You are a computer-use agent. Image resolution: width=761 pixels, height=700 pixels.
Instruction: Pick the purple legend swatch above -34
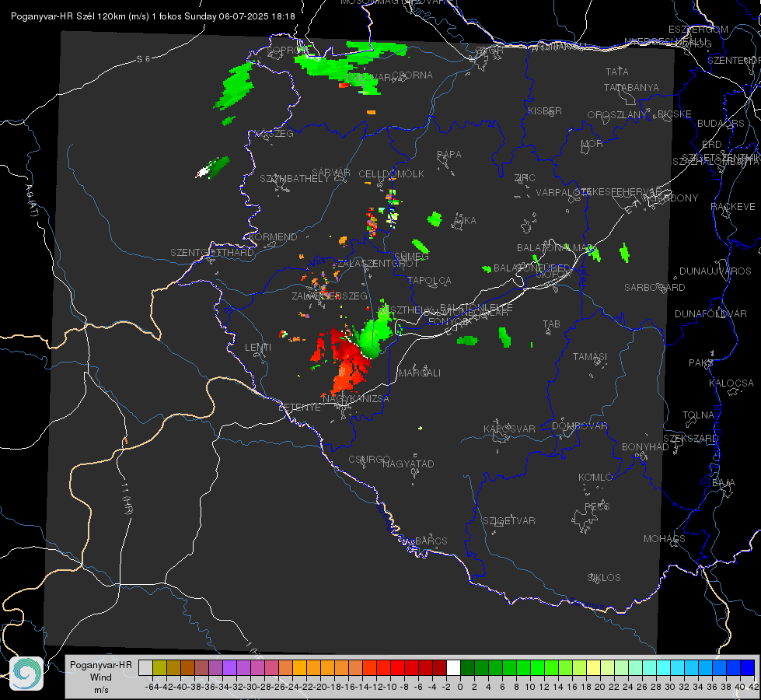point(229,667)
